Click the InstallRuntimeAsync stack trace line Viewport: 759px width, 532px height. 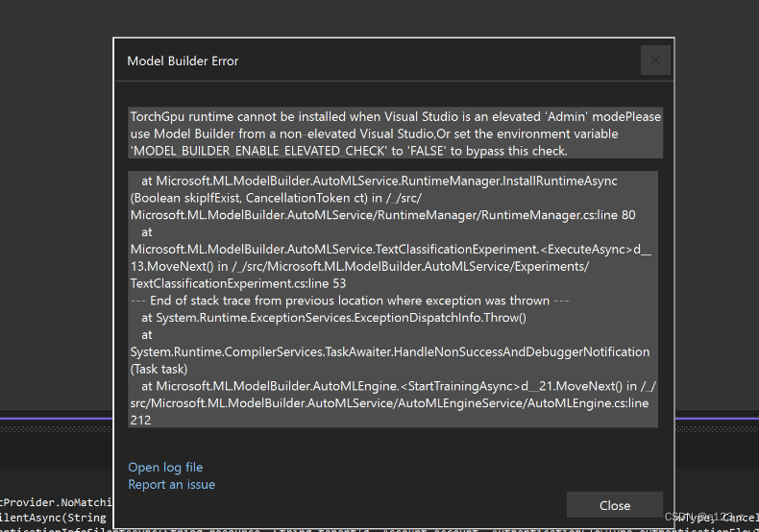pyautogui.click(x=379, y=181)
